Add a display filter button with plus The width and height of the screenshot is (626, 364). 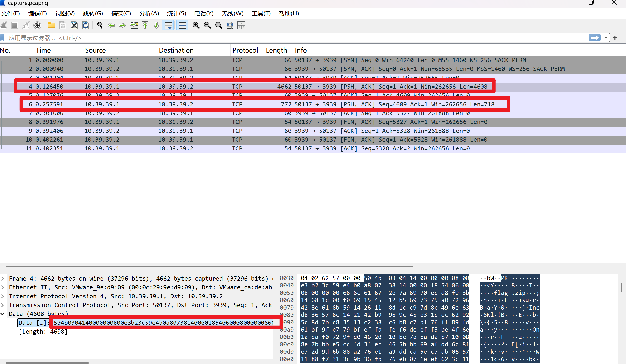(615, 38)
